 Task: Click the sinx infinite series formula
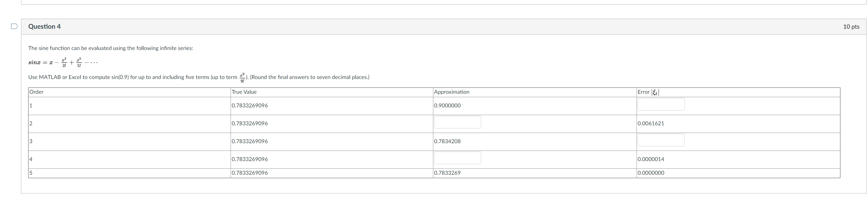click(x=63, y=62)
